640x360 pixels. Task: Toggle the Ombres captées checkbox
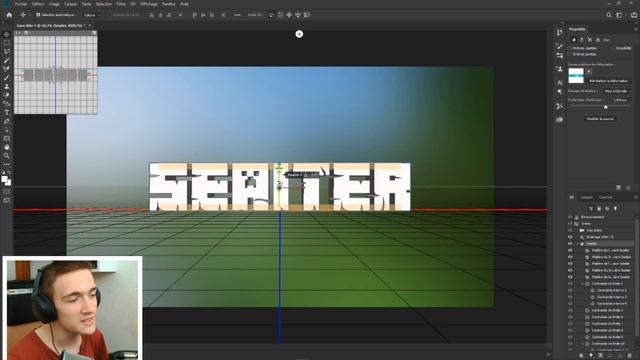571,48
